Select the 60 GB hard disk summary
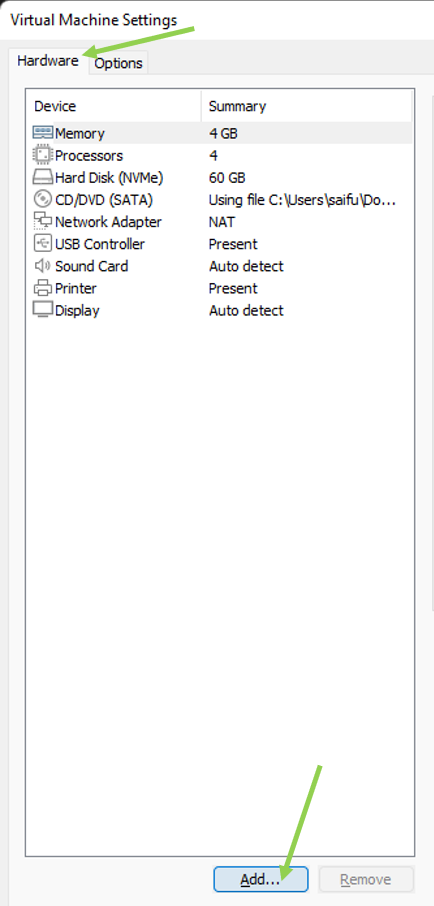This screenshot has width=434, height=906. click(227, 177)
